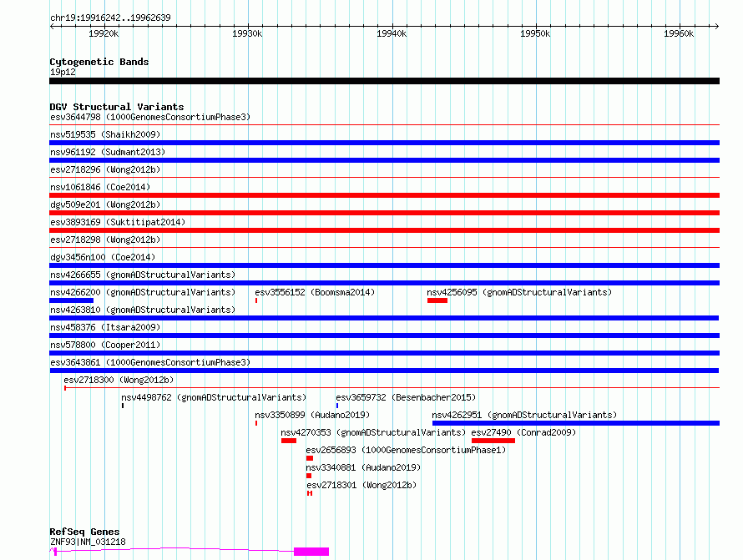Image resolution: width=743 pixels, height=560 pixels.
Task: Select the nsv3350899 (Audano2019) label
Action: (x=312, y=415)
